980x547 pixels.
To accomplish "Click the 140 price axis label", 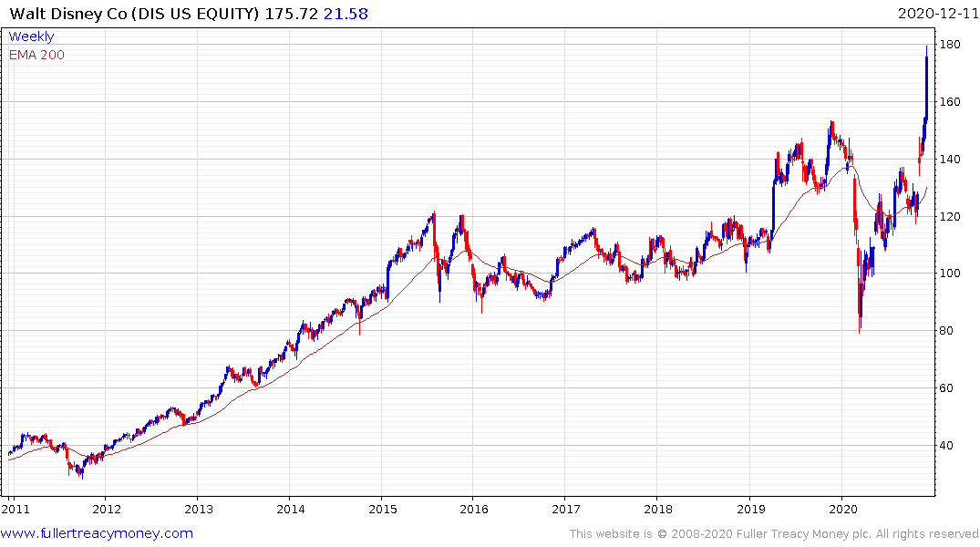I will (x=951, y=160).
